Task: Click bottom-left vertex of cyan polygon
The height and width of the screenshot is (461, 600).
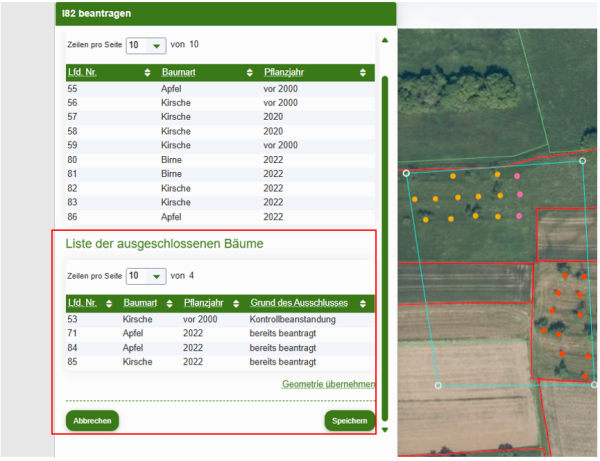Action: click(439, 385)
